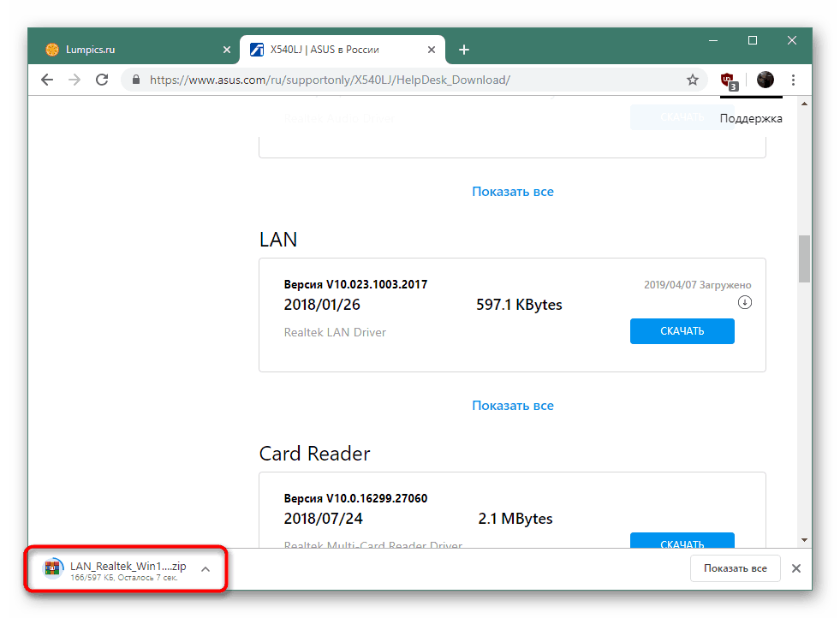Close the X540LJ ASUS tab
The width and height of the screenshot is (840, 618).
(x=432, y=50)
